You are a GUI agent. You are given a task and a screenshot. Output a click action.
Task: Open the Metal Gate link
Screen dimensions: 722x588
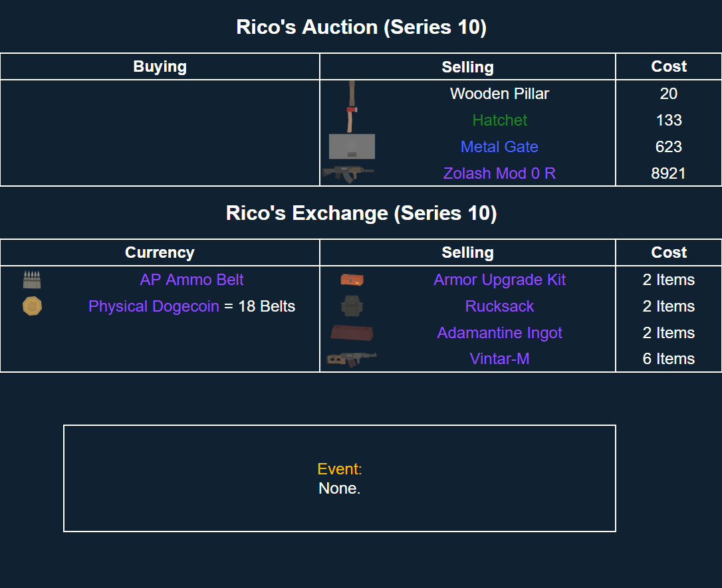499,147
